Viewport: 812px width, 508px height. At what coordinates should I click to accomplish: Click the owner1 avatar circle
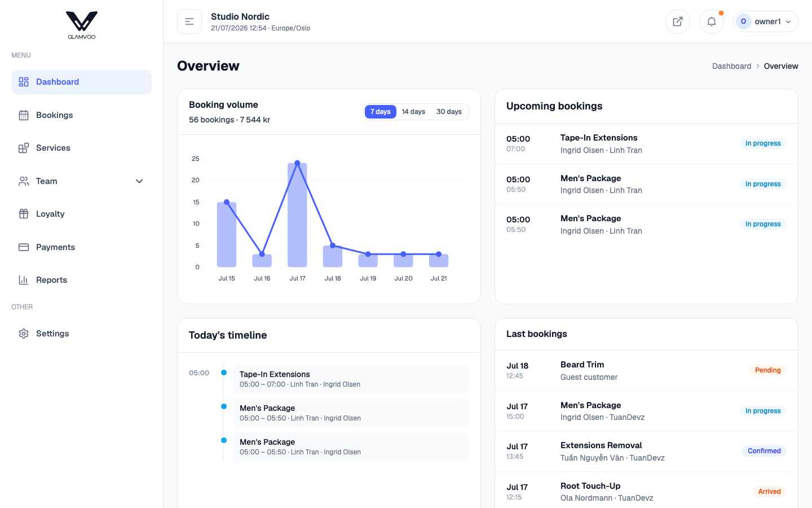[x=743, y=21]
